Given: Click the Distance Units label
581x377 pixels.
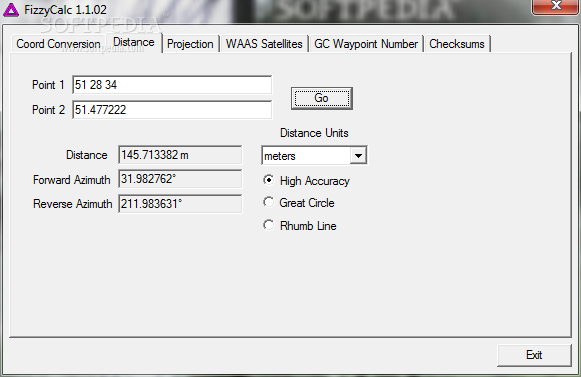Looking at the screenshot, I should click(314, 133).
